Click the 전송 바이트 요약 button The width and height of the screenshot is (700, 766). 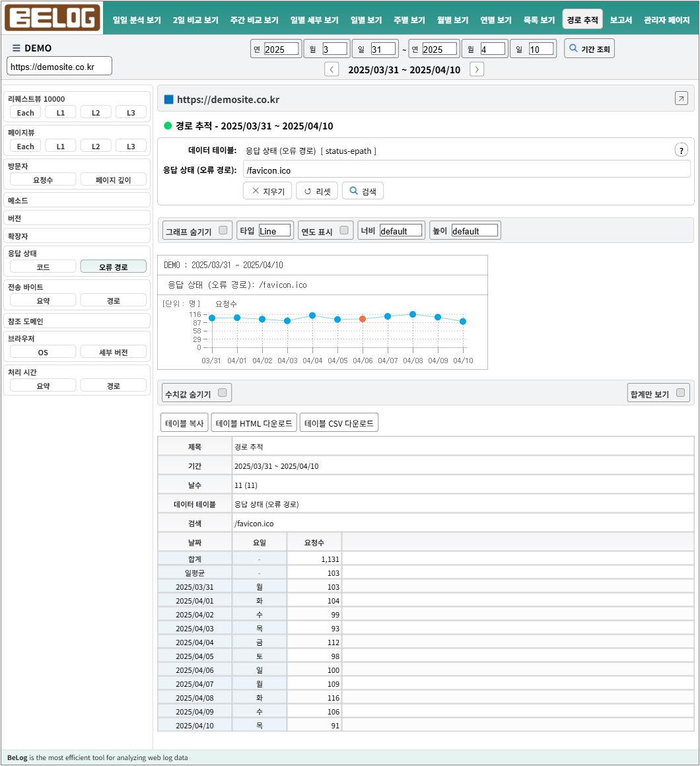point(43,300)
